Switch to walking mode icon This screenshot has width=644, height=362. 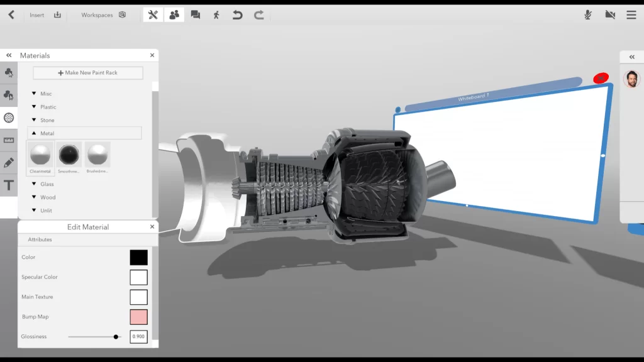point(216,14)
